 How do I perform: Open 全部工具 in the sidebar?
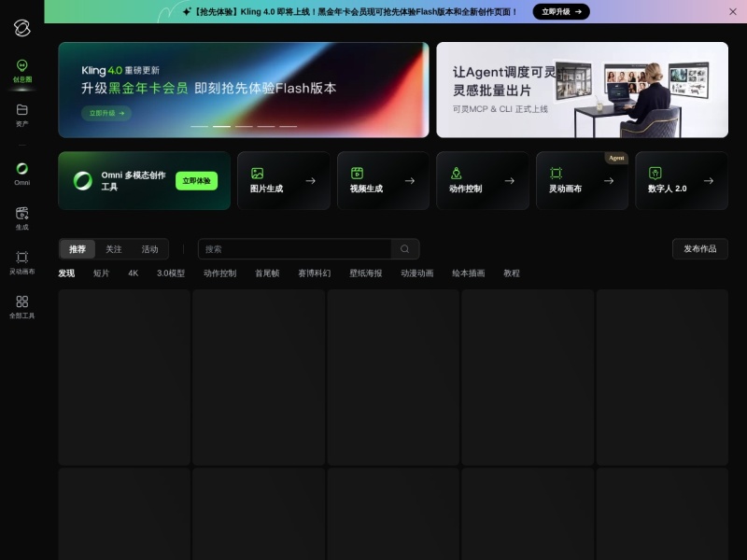21,307
